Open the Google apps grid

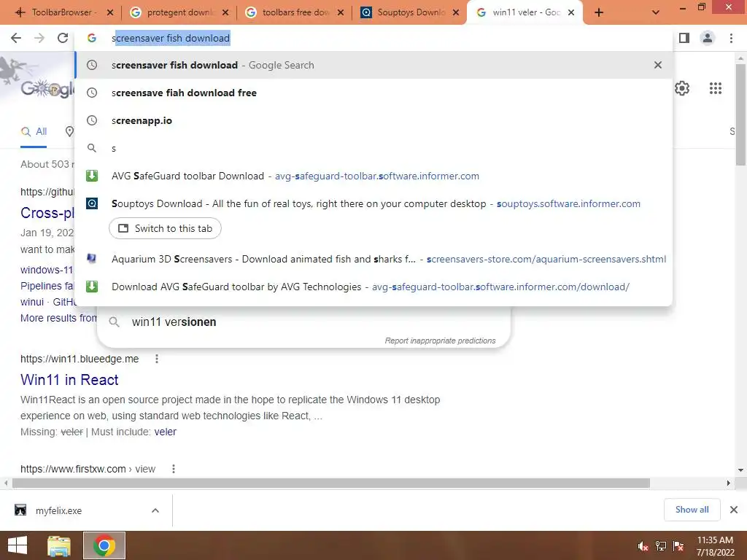pos(715,88)
